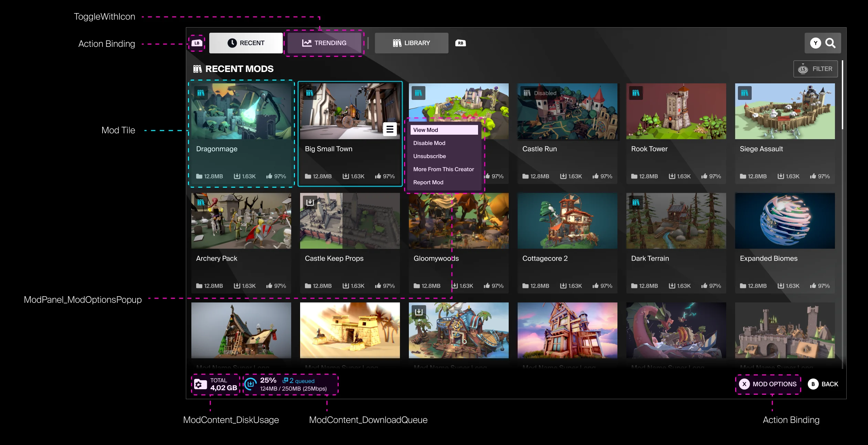This screenshot has height=445, width=868.
Task: Toggle the Trending view
Action: [x=324, y=43]
